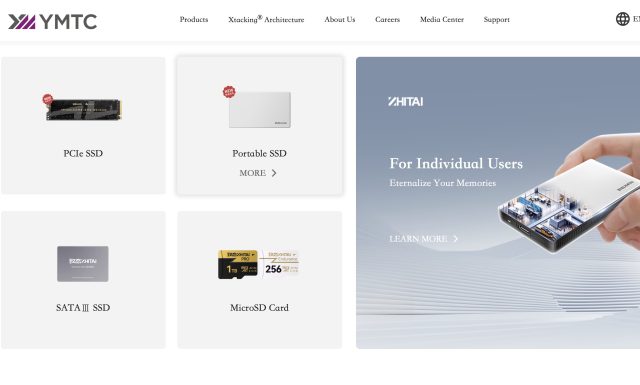The image size is (640, 385).
Task: Open the language globe icon
Action: [x=622, y=19]
